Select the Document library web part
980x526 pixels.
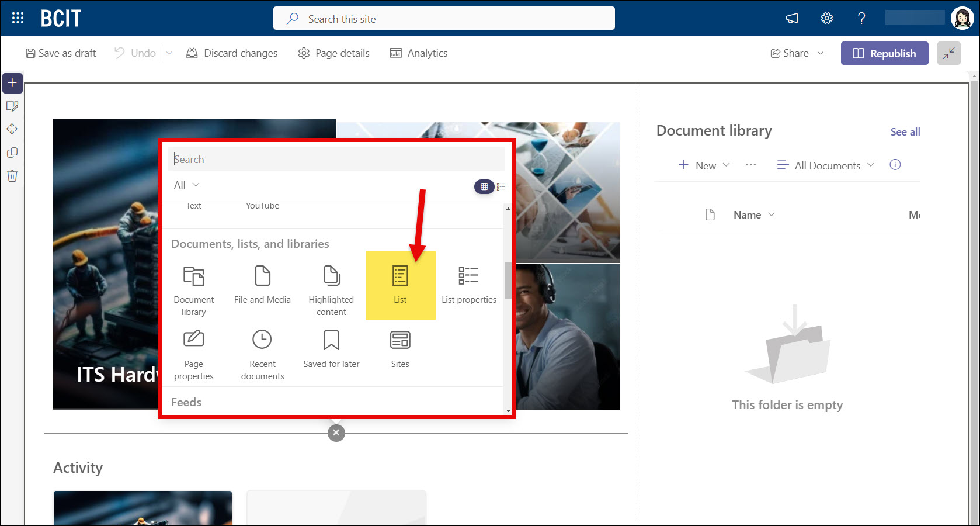pyautogui.click(x=194, y=290)
